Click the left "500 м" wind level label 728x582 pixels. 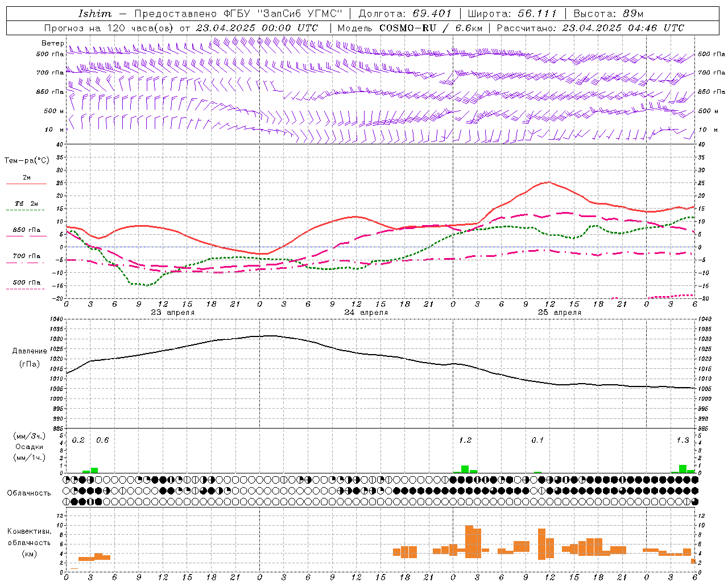click(x=54, y=111)
